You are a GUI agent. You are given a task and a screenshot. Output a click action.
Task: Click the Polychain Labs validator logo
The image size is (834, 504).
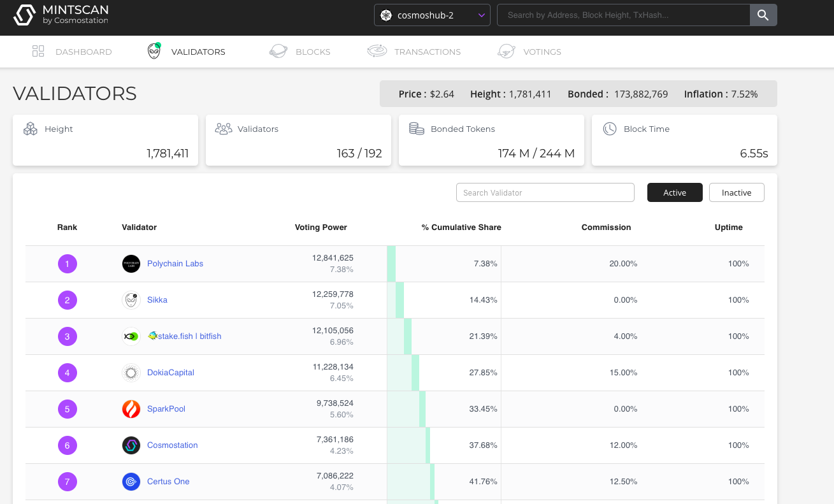point(131,264)
